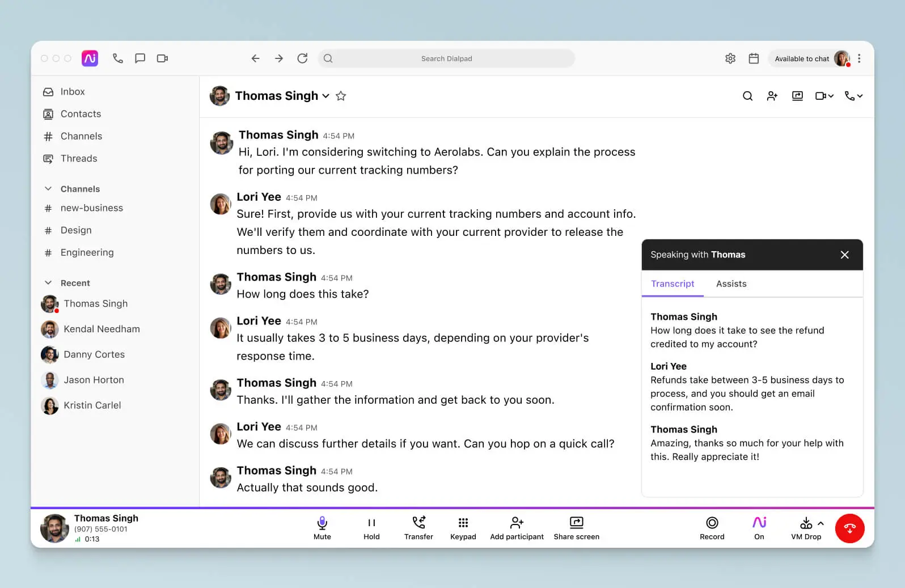Image resolution: width=905 pixels, height=588 pixels.
Task: Open the new-business channel
Action: 91,208
